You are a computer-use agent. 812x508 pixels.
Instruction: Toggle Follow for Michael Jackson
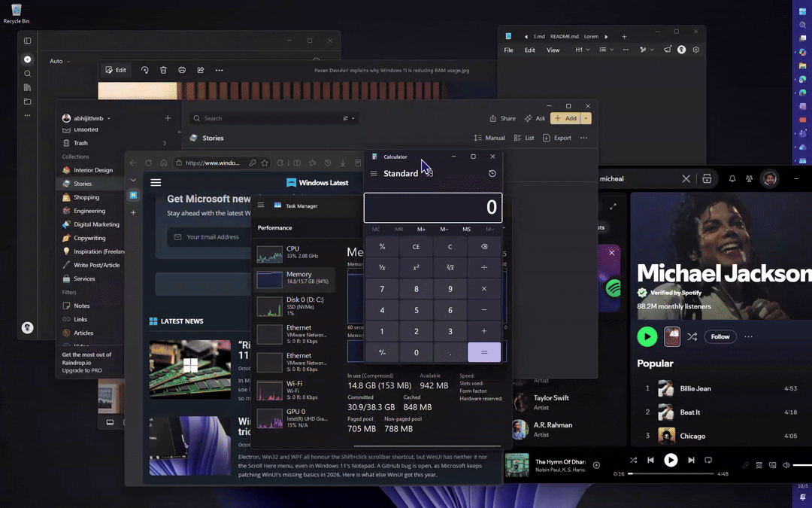(720, 337)
